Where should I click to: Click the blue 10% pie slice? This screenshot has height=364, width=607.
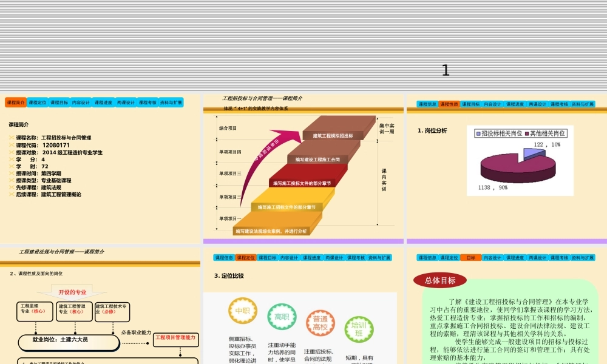tap(532, 153)
